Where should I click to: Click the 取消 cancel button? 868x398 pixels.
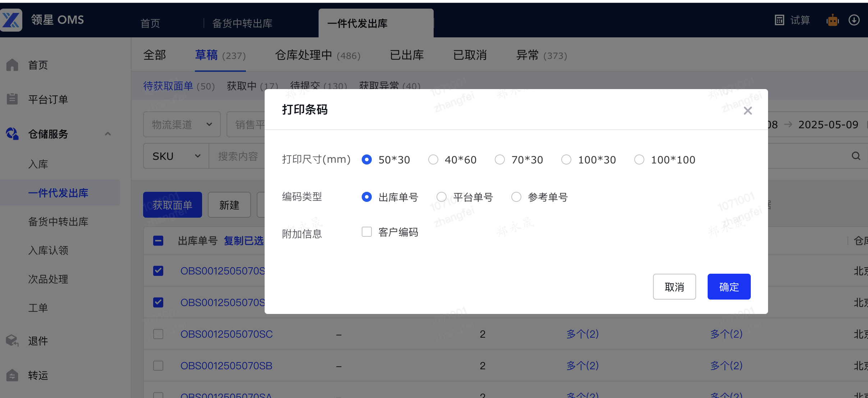point(675,287)
